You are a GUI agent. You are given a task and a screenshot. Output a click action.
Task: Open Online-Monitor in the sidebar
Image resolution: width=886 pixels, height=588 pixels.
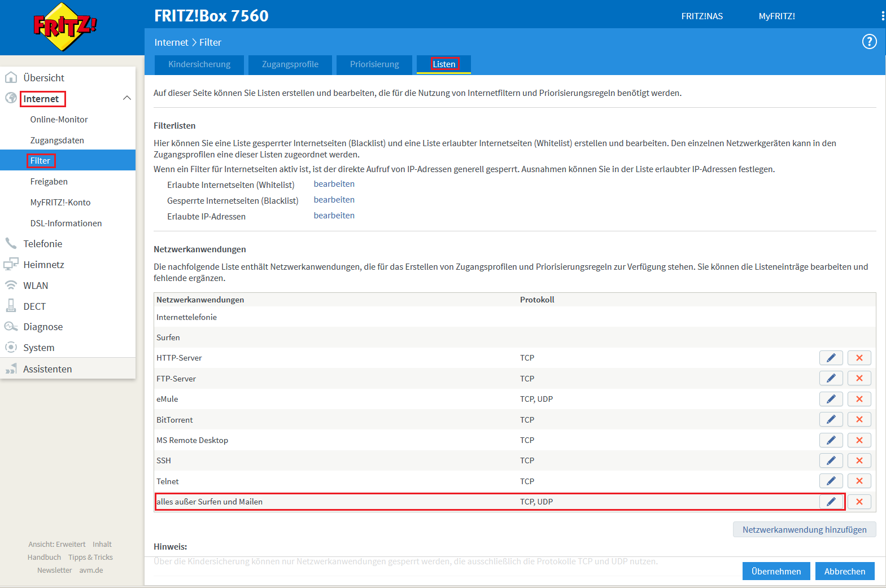[59, 120]
